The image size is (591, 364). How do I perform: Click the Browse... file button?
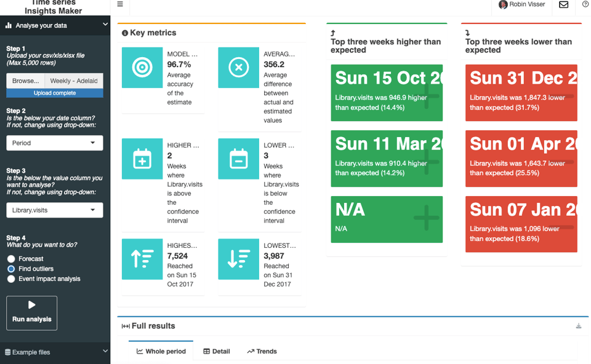pos(25,81)
